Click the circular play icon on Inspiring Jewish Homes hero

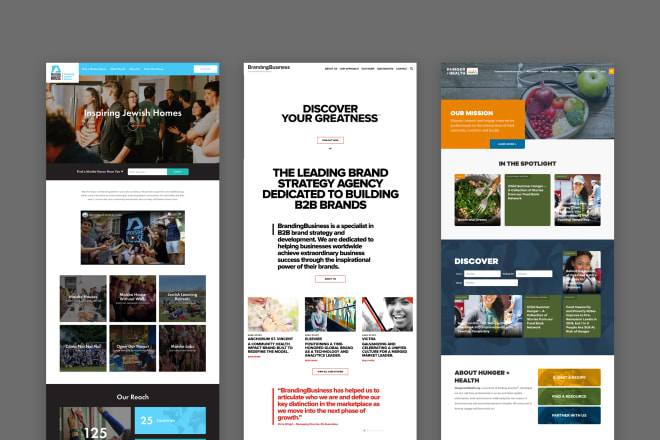coord(132,125)
